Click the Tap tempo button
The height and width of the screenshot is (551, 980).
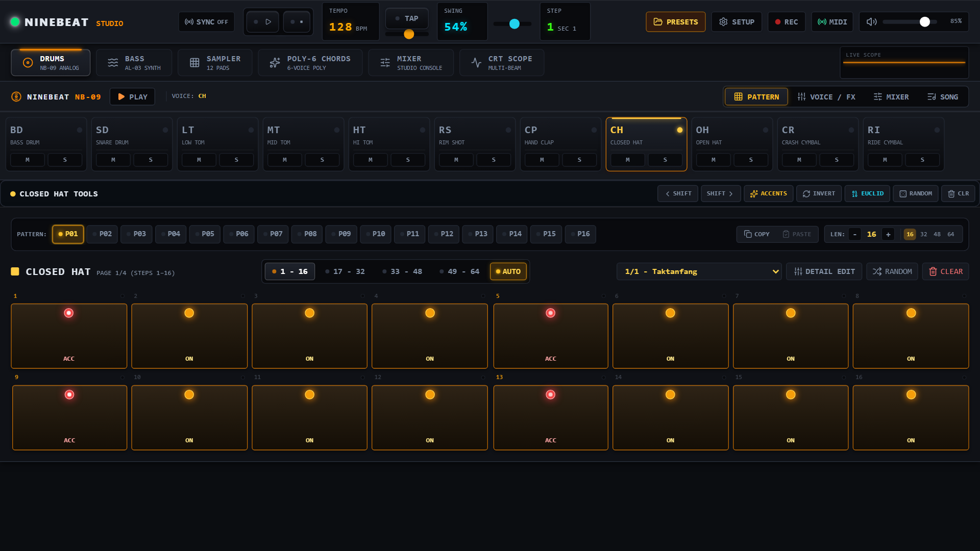click(x=407, y=18)
